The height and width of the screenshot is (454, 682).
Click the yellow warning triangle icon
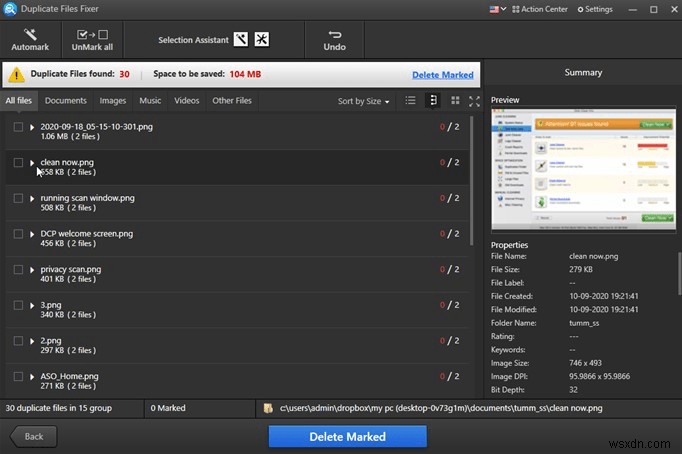click(16, 74)
